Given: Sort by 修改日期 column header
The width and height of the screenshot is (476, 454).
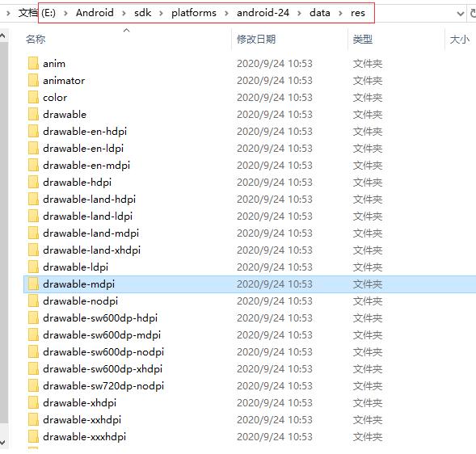Looking at the screenshot, I should 256,39.
